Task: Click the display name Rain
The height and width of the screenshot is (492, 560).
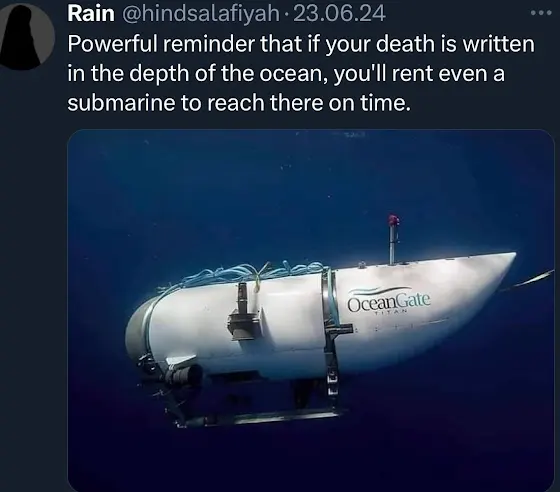Action: (x=91, y=14)
